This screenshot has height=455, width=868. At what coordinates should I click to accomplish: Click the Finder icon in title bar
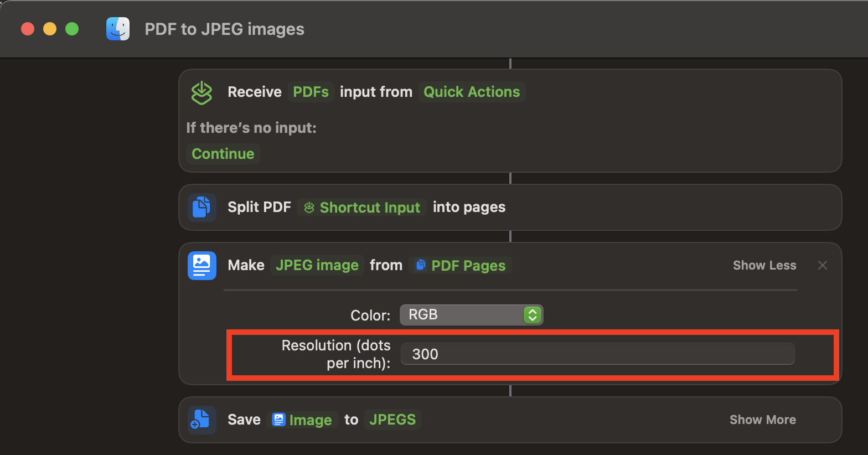tap(118, 29)
